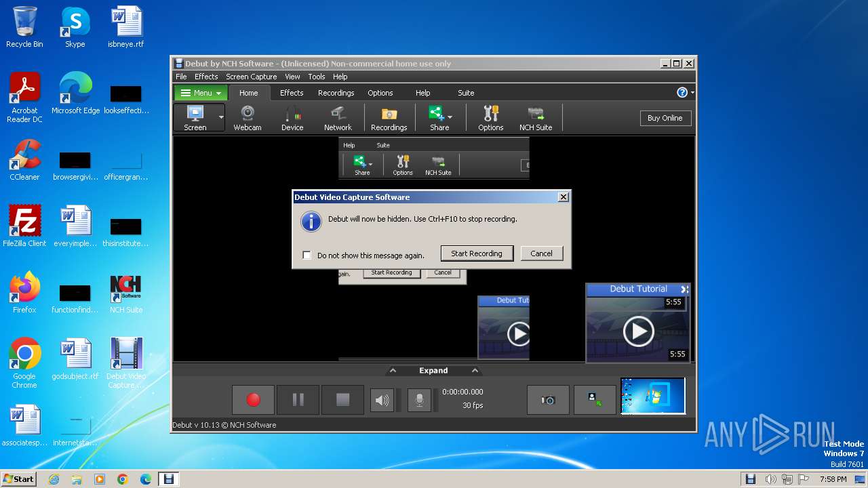Click the Share toolbar icon

coord(438,118)
